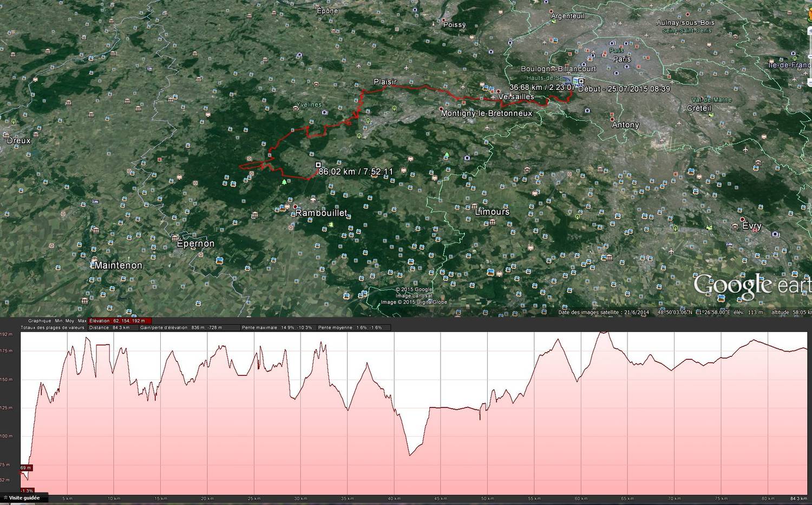Click the Début track start marker
Viewport: 812px width, 505px height.
tap(581, 81)
